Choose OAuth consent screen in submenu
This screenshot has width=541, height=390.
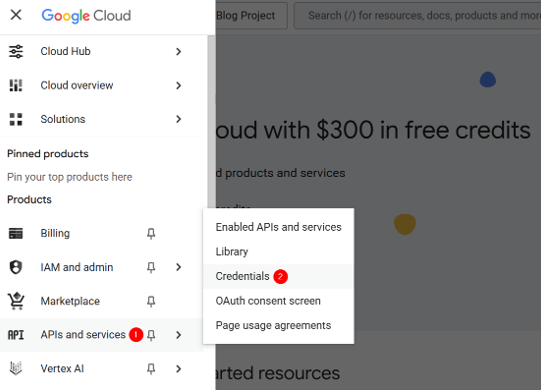278,301
